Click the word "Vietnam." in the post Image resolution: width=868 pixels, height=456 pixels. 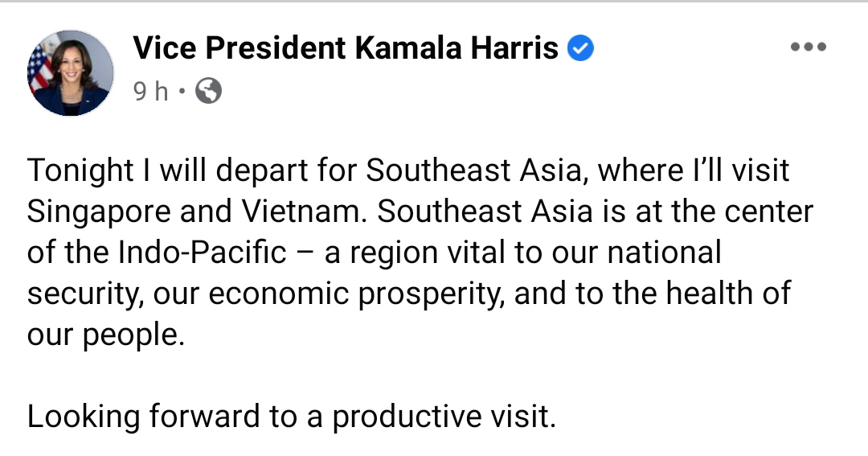click(305, 211)
